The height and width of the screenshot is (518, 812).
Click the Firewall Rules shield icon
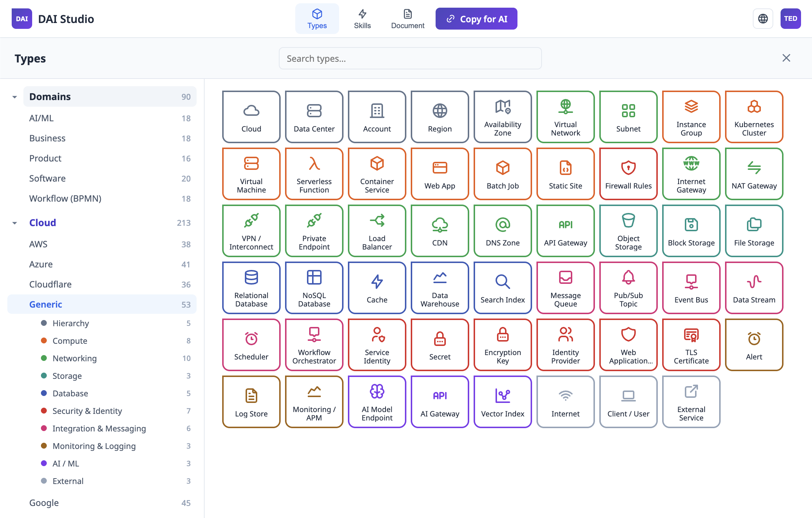[x=628, y=168]
